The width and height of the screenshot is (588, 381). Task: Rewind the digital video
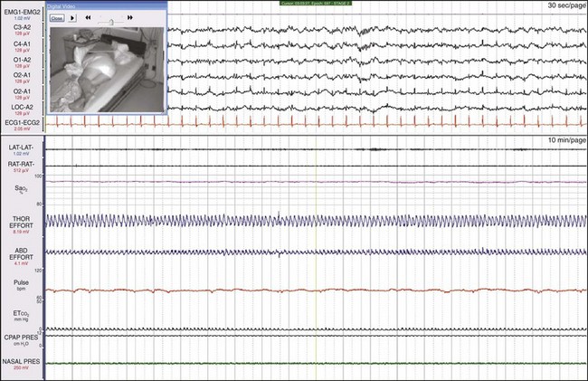pos(88,17)
